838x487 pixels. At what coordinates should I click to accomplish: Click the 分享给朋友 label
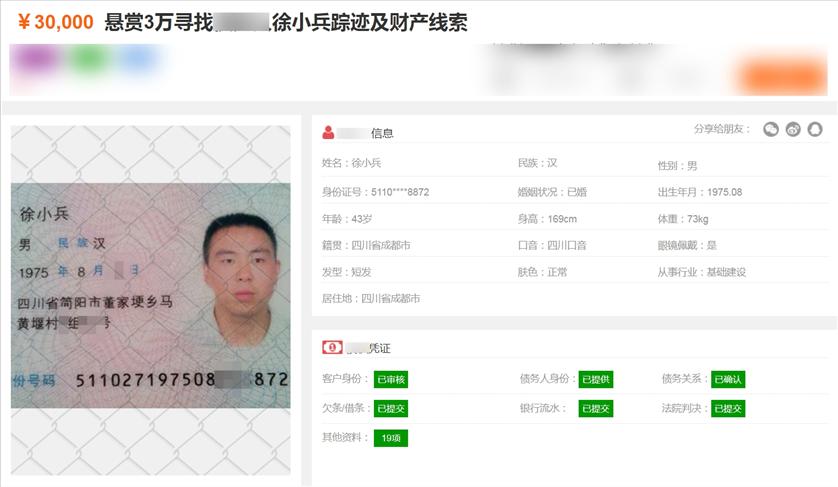[x=722, y=129]
